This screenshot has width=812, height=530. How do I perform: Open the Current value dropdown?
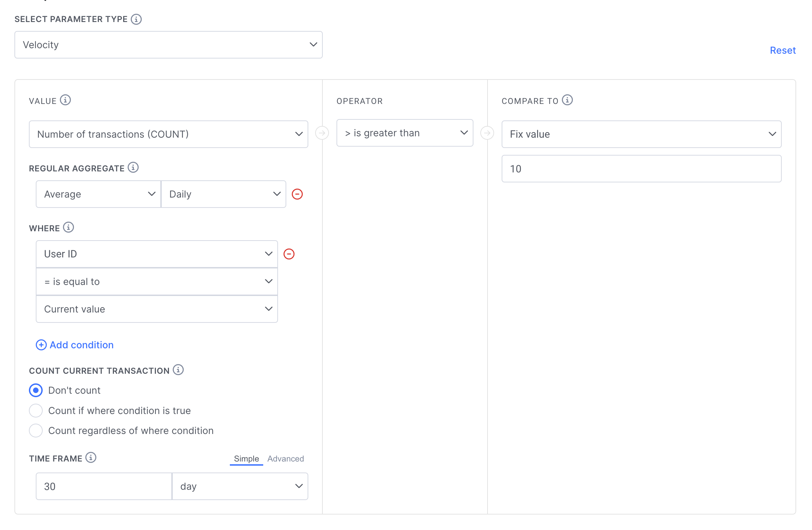click(x=157, y=309)
